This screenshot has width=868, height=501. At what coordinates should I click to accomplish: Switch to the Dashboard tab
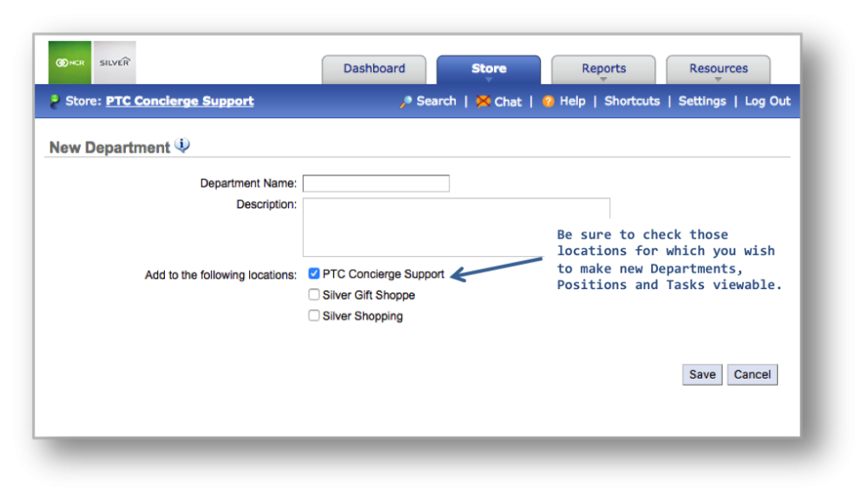pyautogui.click(x=374, y=69)
